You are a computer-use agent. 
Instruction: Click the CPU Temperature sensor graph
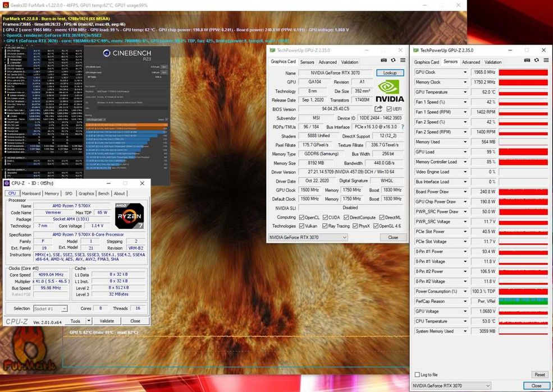pos(523,321)
